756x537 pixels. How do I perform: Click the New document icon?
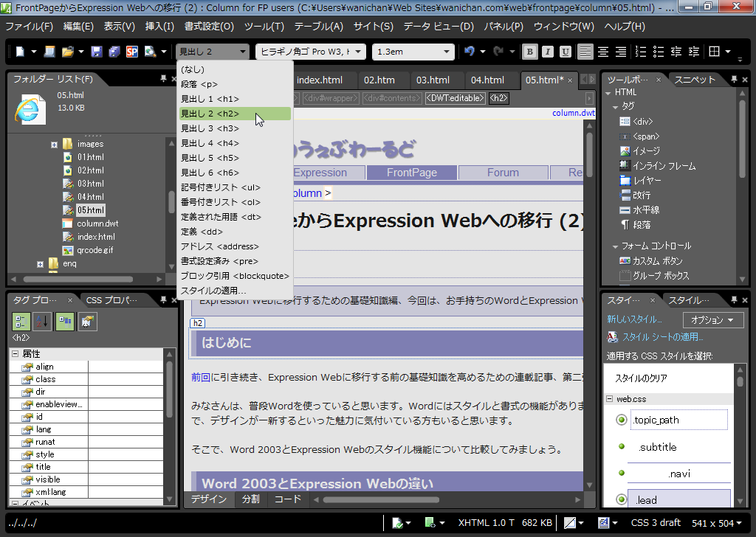pyautogui.click(x=20, y=52)
